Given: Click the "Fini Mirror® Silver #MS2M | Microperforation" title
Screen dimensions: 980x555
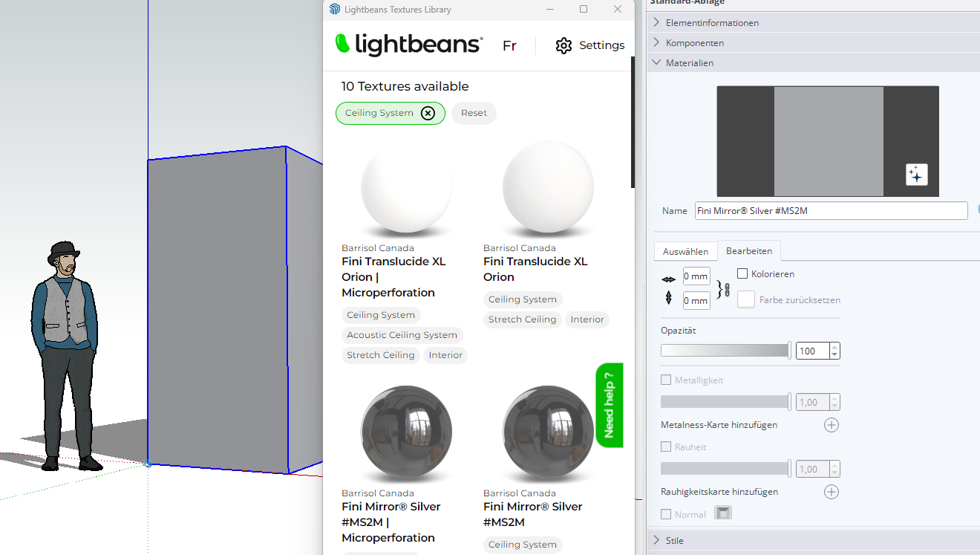Looking at the screenshot, I should pos(391,522).
